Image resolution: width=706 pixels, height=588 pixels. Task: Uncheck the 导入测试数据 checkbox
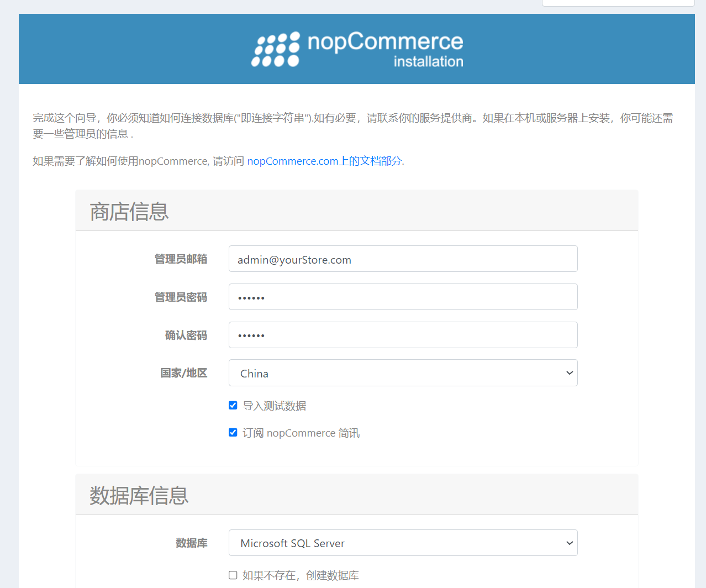233,406
